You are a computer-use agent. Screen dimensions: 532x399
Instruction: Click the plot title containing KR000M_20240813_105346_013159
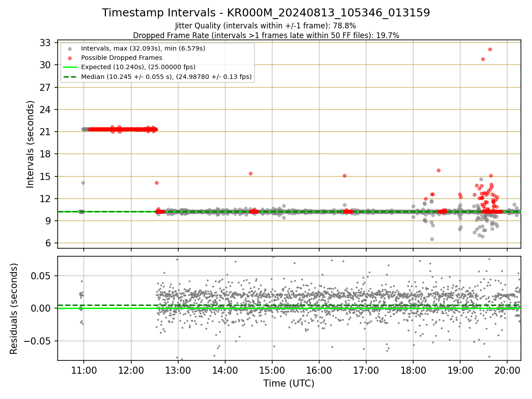point(266,13)
